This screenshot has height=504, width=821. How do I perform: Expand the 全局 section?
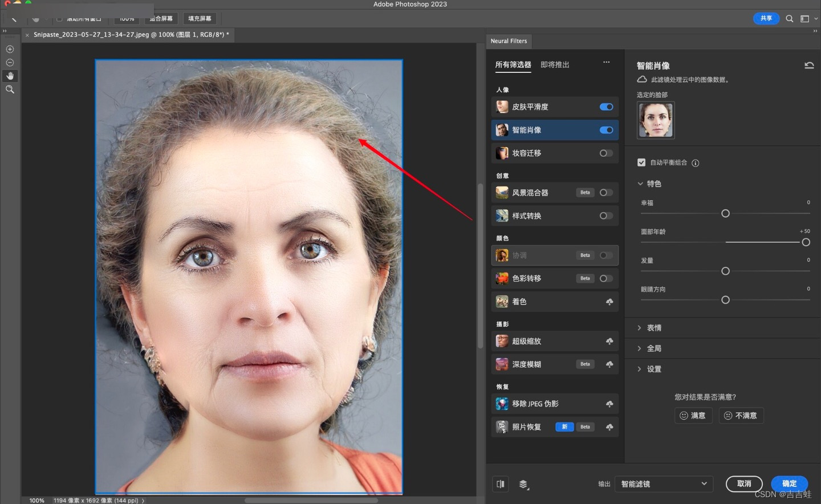[639, 348]
